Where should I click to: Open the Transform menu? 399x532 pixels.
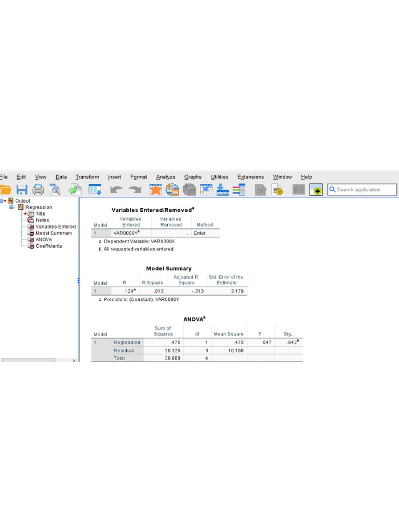87,177
